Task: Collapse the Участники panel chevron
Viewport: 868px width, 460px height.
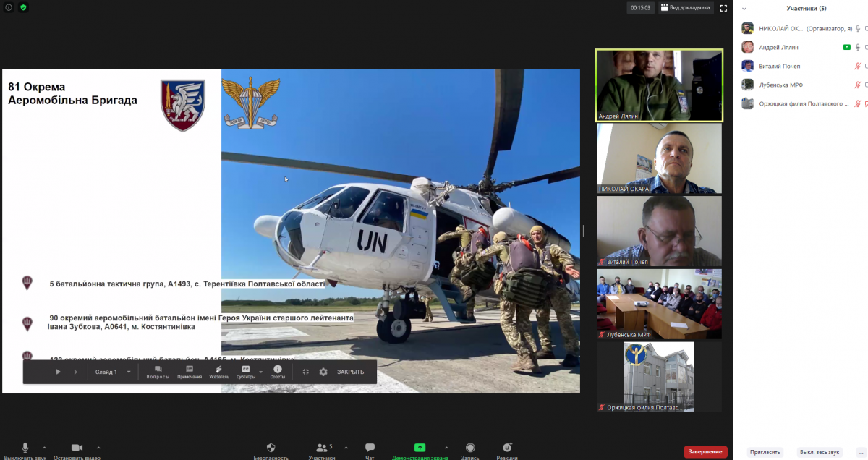Action: click(x=744, y=9)
